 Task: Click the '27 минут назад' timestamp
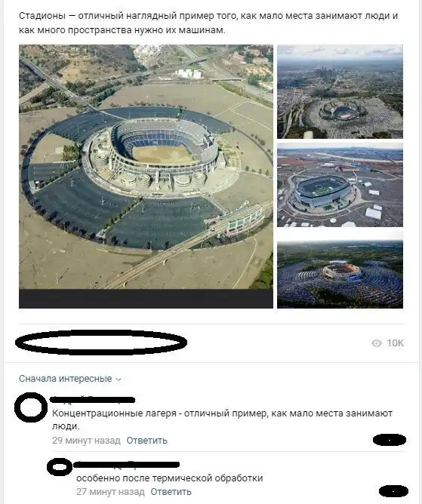(110, 492)
